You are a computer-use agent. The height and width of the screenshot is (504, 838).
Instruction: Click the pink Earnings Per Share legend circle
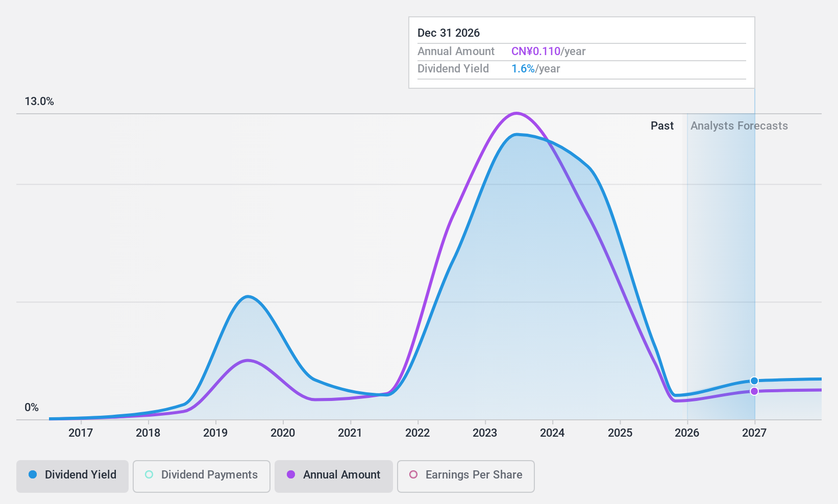[x=412, y=474]
